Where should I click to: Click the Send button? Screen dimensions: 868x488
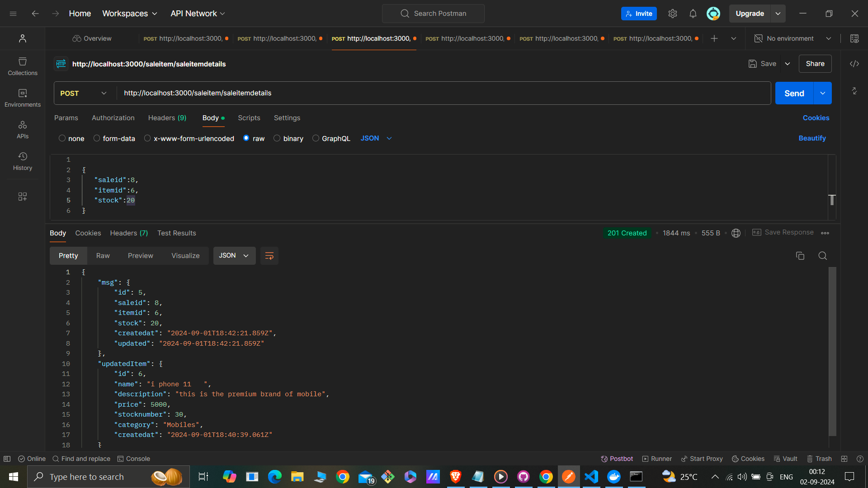[x=794, y=93]
